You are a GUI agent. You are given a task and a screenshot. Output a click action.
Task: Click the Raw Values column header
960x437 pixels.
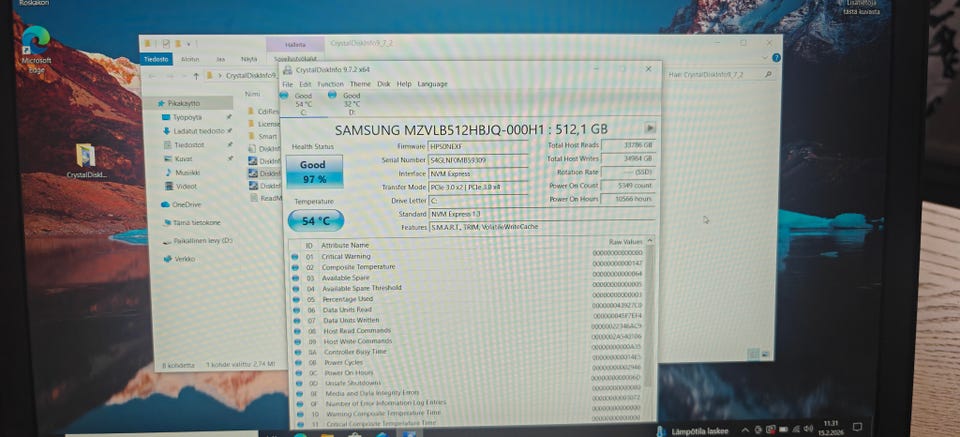[x=626, y=242]
